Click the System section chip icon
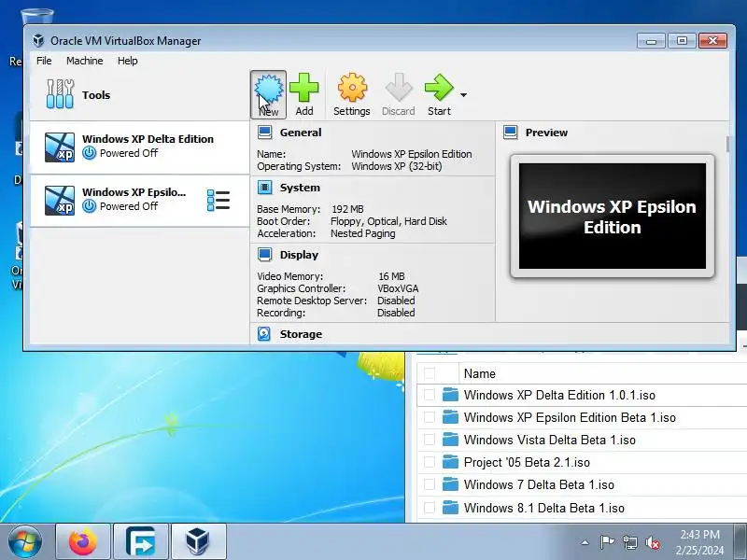747x560 pixels. [x=265, y=188]
